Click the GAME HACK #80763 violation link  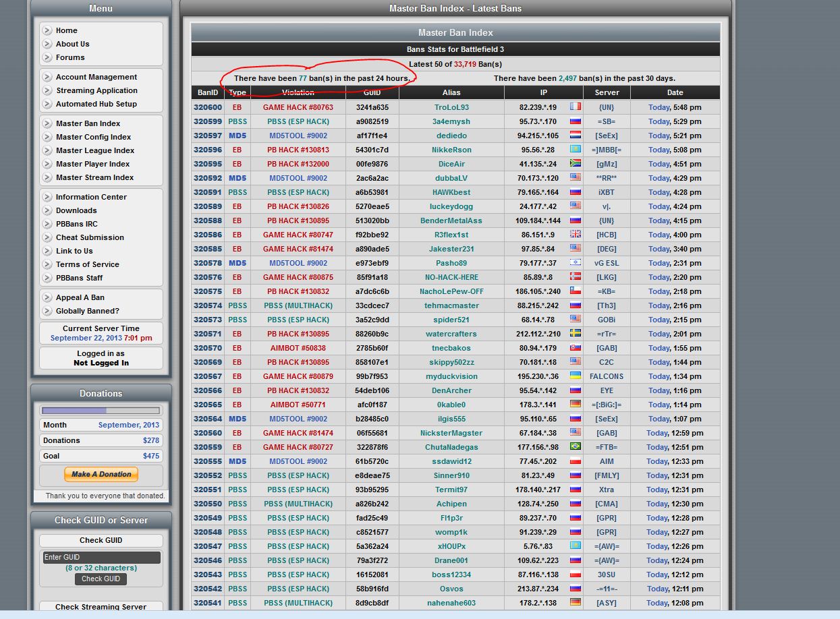[298, 107]
